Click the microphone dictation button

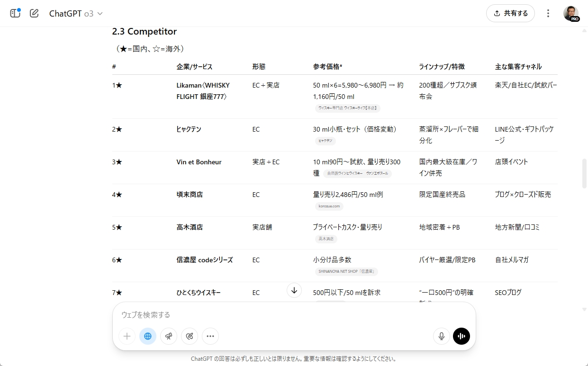click(442, 336)
